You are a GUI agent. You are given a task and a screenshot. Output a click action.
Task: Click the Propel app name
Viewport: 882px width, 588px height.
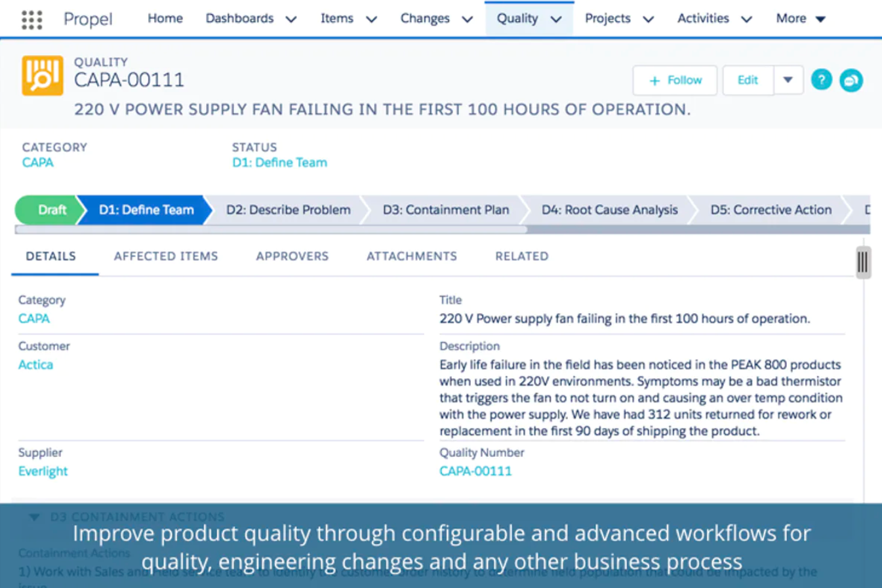click(x=88, y=19)
